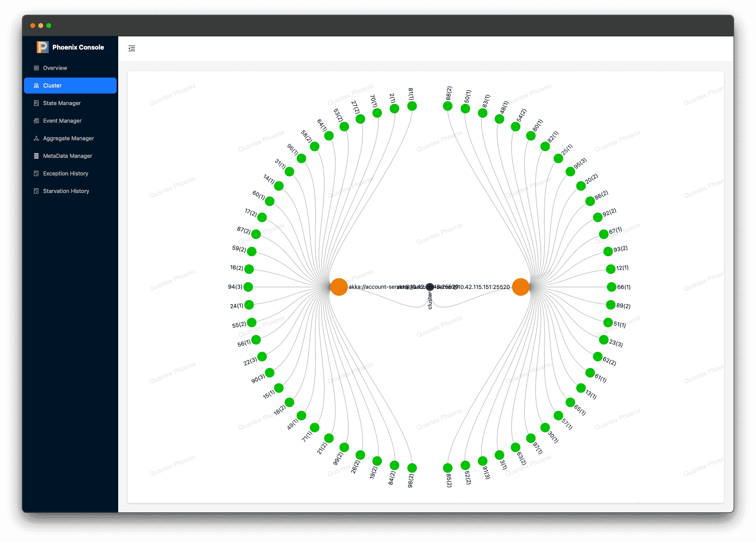Click the green node labeled 90(3)
The image size is (756, 542).
pyautogui.click(x=270, y=373)
